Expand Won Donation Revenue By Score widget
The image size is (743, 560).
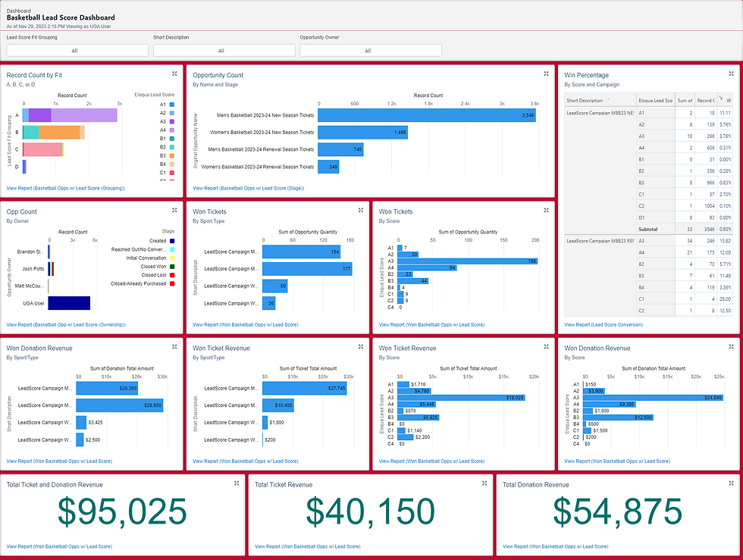click(x=731, y=346)
